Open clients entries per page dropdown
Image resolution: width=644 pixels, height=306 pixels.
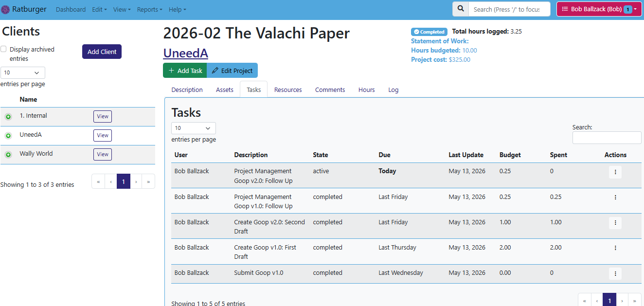(23, 73)
